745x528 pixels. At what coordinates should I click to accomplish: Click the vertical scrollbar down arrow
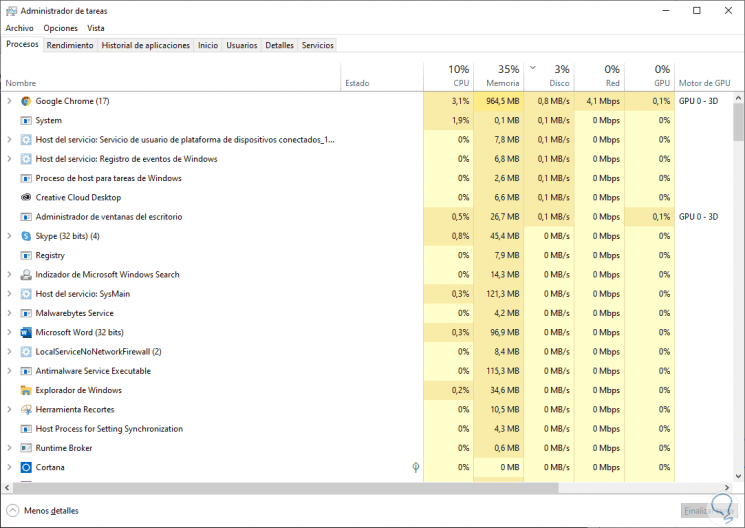[738, 476]
